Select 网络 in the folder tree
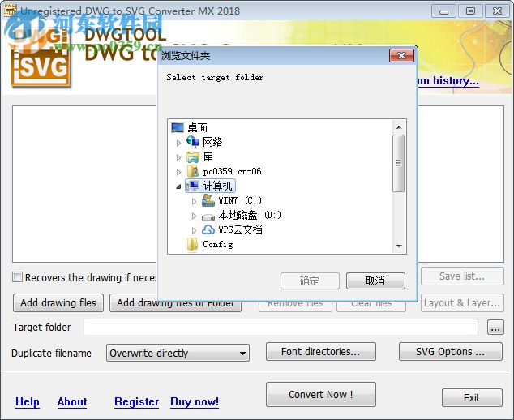Image resolution: width=514 pixels, height=420 pixels. (x=212, y=142)
